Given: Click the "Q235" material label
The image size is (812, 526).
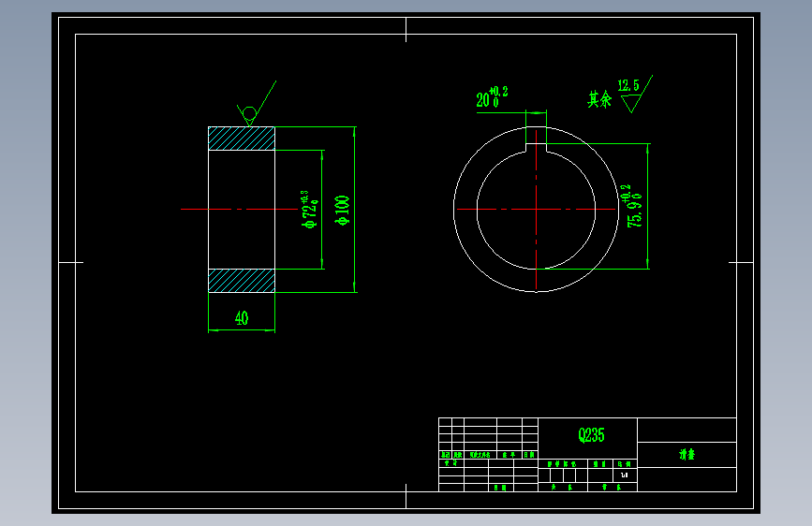Looking at the screenshot, I should (591, 435).
